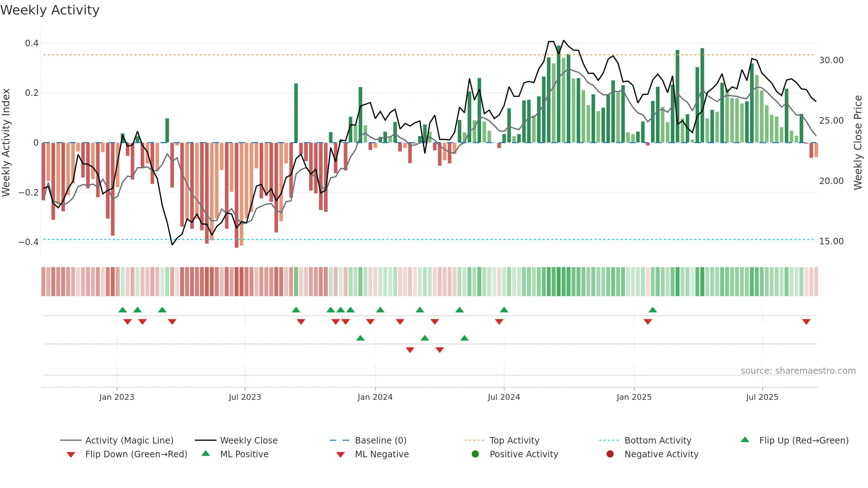Click the Weekly Close Price axis title

pyautogui.click(x=858, y=142)
